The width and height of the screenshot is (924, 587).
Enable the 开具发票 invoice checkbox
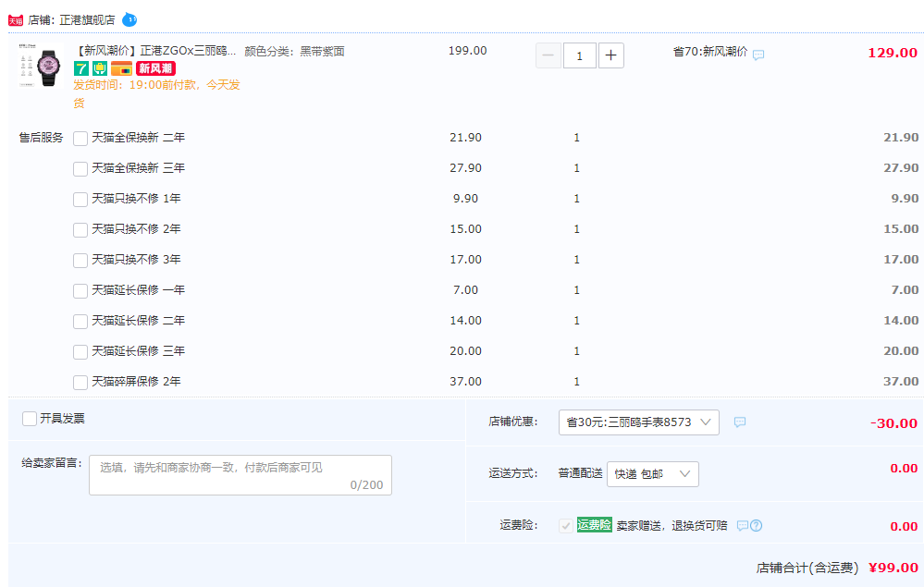click(x=30, y=419)
